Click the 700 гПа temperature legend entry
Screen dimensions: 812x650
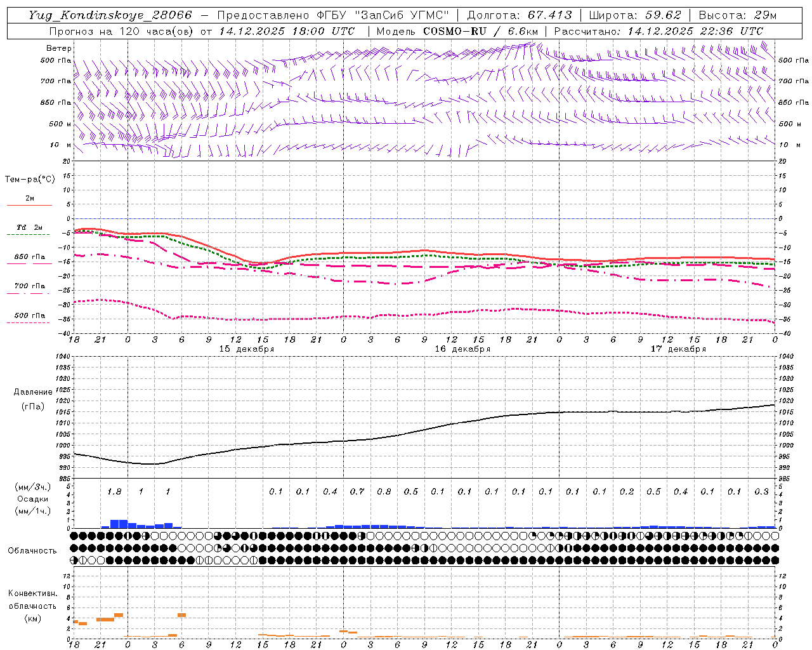coord(29,286)
